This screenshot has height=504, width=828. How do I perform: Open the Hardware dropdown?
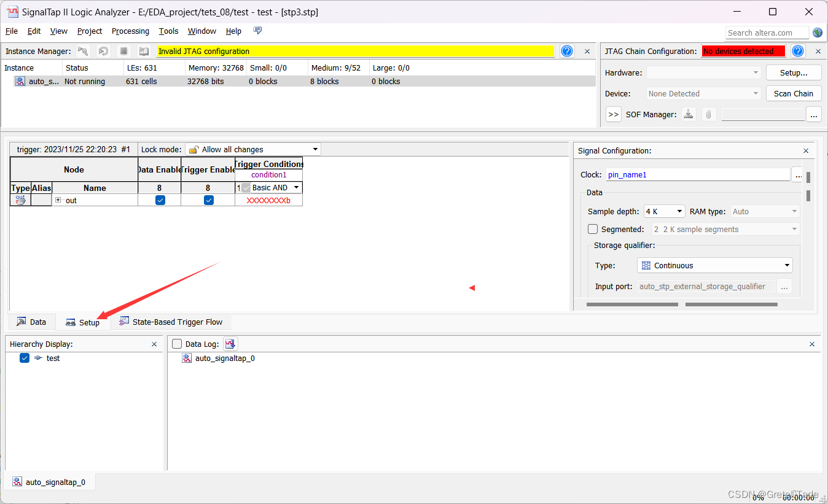click(704, 72)
